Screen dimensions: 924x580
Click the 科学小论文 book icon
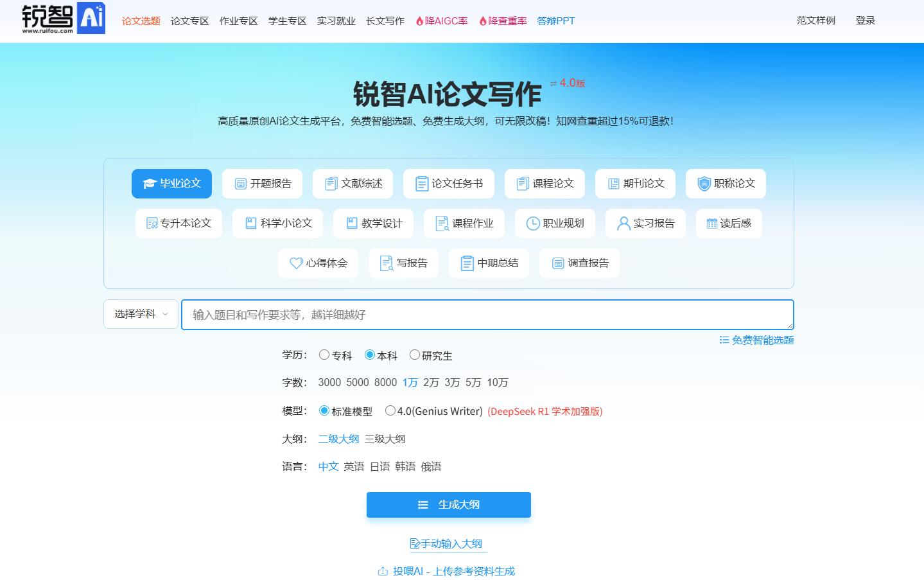click(x=251, y=223)
